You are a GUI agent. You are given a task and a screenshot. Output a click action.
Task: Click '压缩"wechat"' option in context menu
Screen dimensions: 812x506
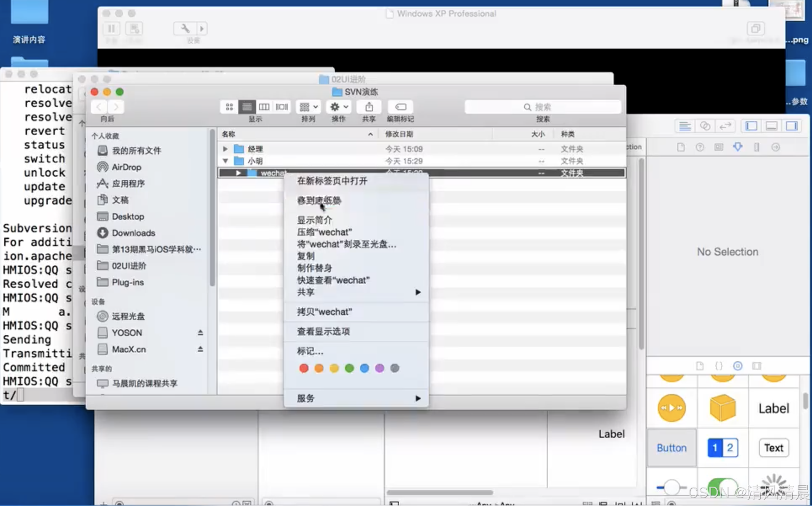pyautogui.click(x=325, y=232)
